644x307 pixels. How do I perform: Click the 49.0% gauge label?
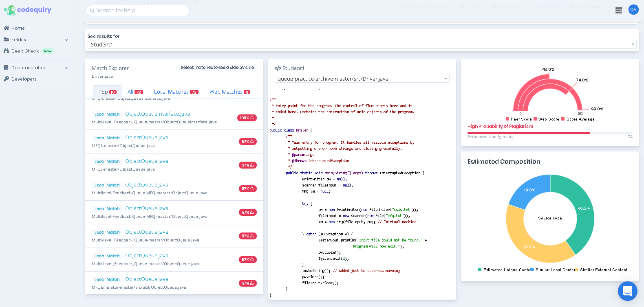coord(548,70)
